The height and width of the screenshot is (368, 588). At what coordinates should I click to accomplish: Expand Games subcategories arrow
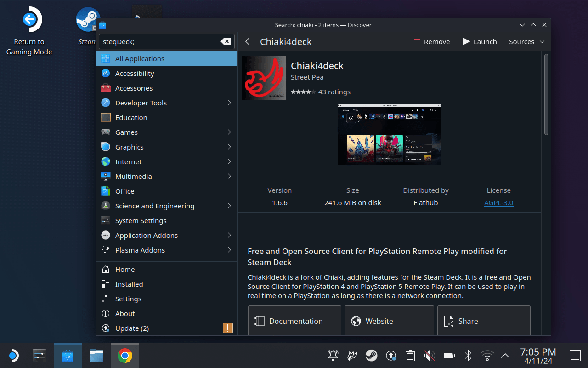229,132
